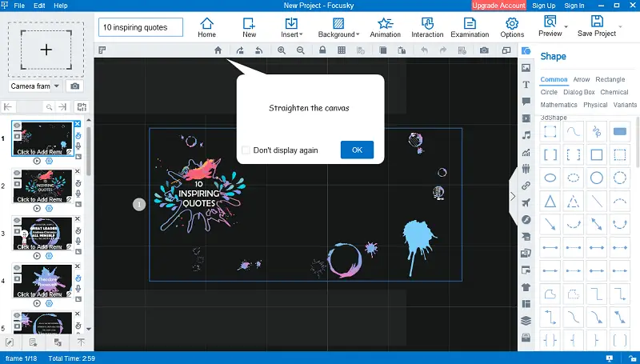Expand the Preview dropdown arrow
The height and width of the screenshot is (364, 640).
tap(566, 27)
